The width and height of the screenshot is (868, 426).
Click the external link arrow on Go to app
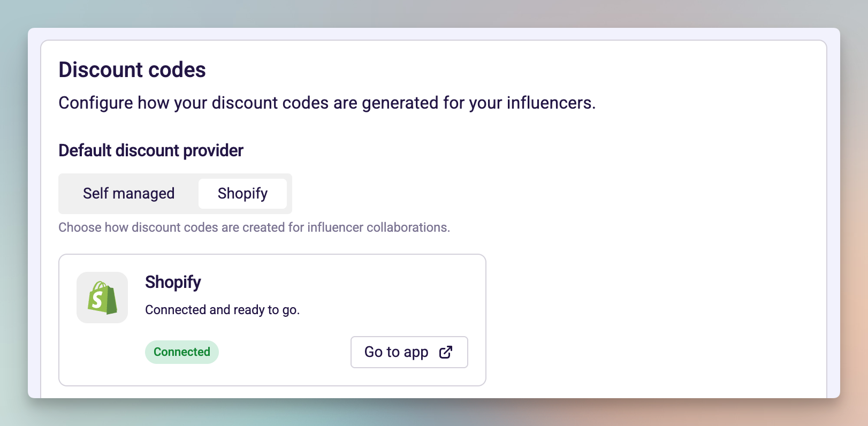coord(446,352)
